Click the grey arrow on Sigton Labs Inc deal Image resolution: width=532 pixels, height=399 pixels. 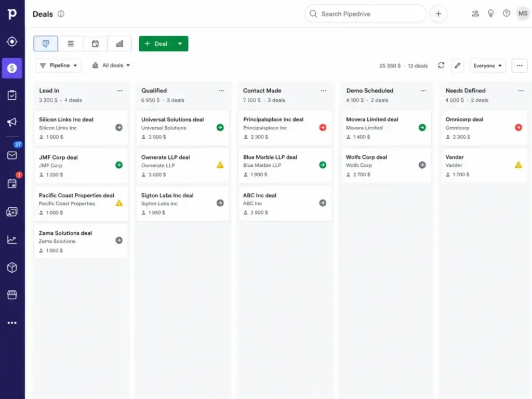(220, 203)
